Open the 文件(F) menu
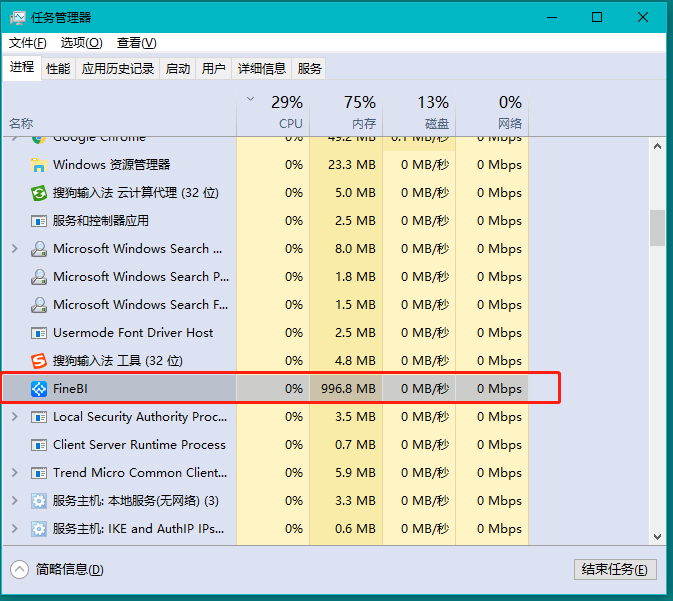 click(x=27, y=43)
